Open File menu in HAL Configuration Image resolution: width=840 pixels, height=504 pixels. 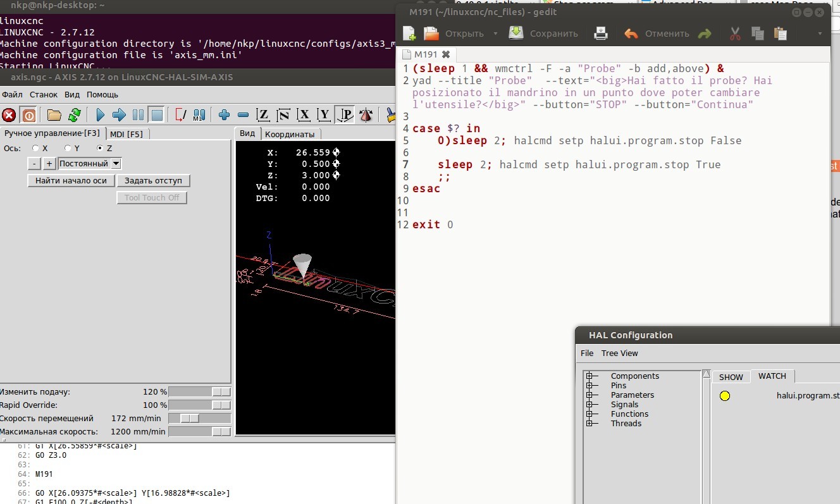coord(587,353)
